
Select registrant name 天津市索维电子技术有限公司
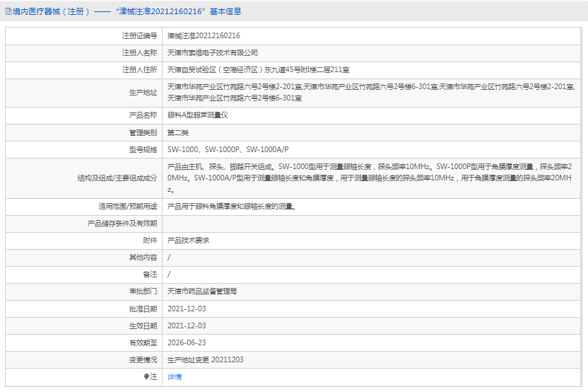point(213,53)
